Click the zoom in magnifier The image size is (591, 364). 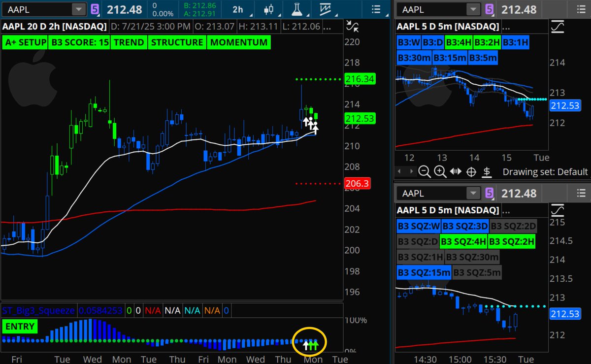[x=440, y=172]
